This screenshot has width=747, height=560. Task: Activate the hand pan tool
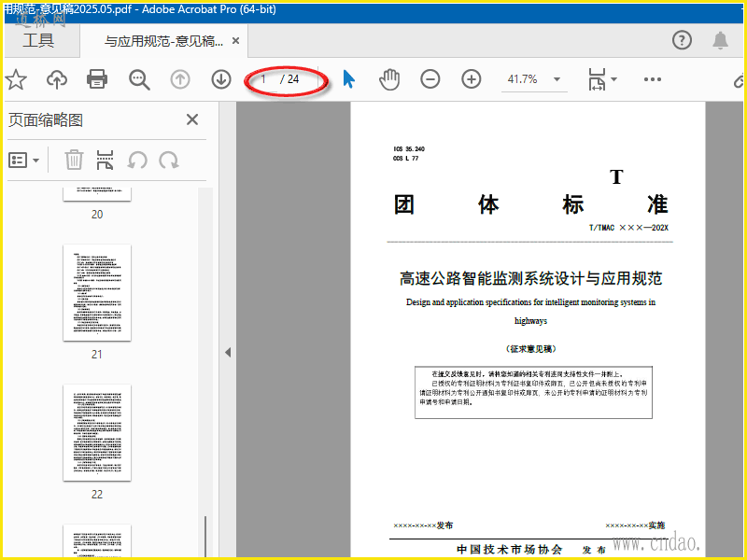pyautogui.click(x=389, y=79)
